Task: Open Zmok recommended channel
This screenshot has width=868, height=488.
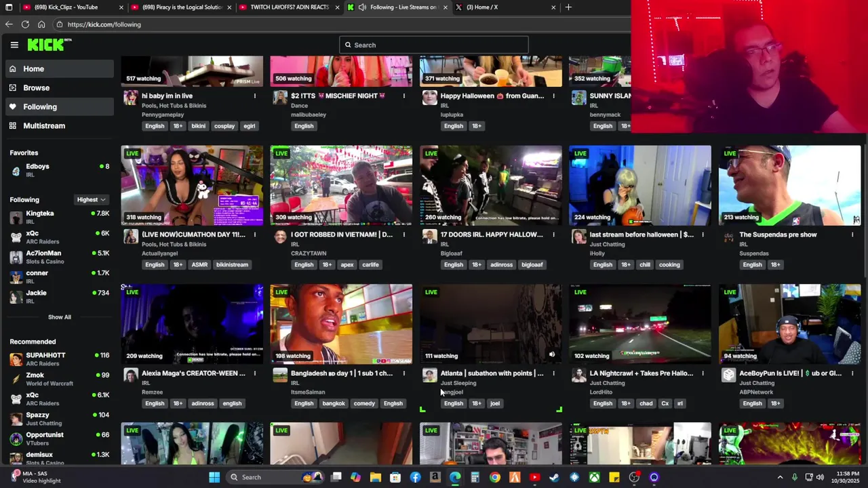Action: [x=59, y=379]
